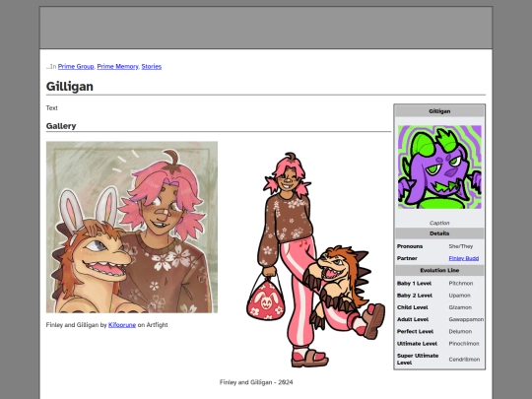Click the Ultimate Level label
The image size is (532, 399).
[x=417, y=344]
